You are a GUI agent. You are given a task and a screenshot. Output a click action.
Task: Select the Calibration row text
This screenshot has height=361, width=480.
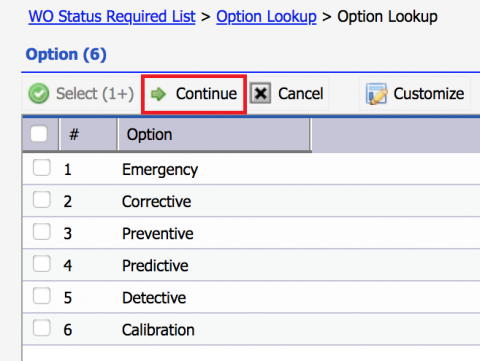(158, 330)
